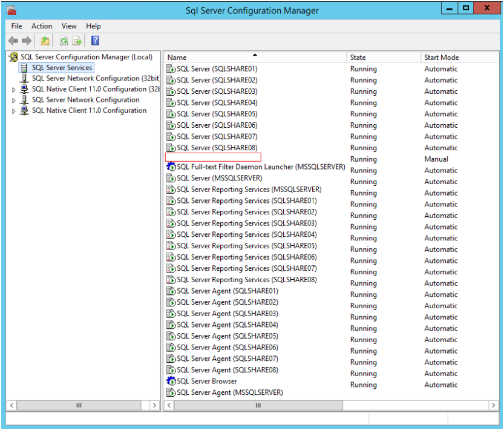Image resolution: width=504 pixels, height=430 pixels.
Task: Click the SQL Server Browser gear icon
Action: pos(171,381)
